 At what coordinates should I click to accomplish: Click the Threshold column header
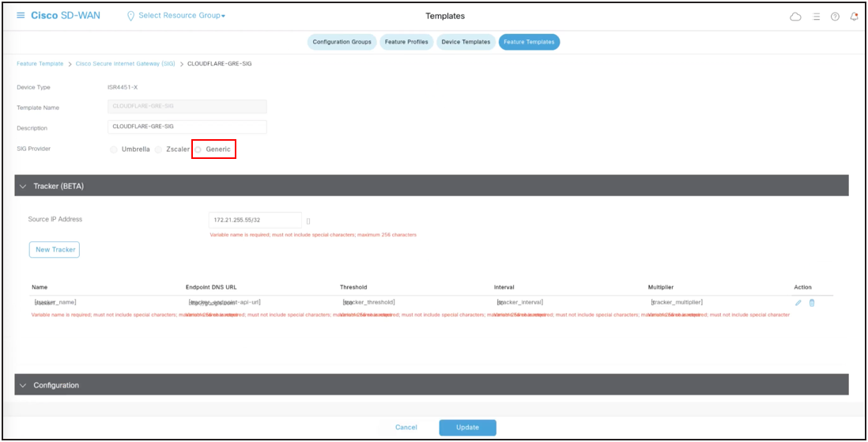pyautogui.click(x=353, y=288)
